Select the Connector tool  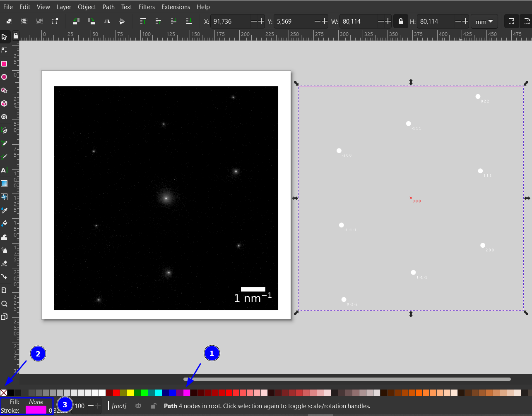4,277
